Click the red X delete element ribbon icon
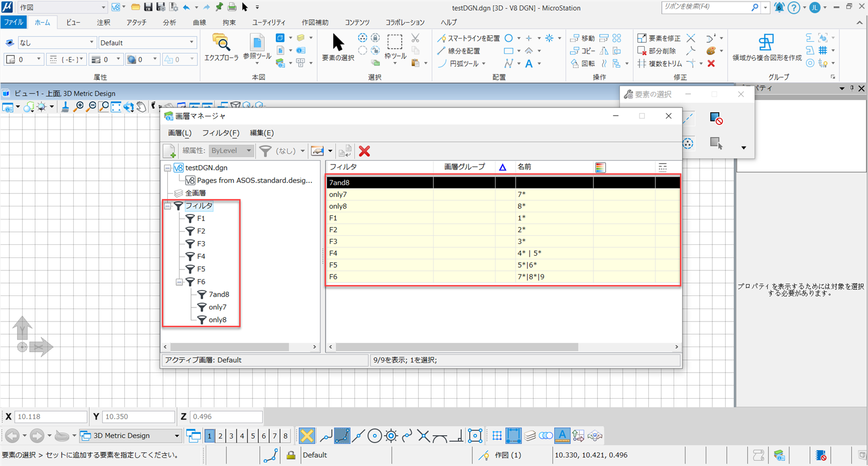This screenshot has height=466, width=868. pyautogui.click(x=711, y=64)
